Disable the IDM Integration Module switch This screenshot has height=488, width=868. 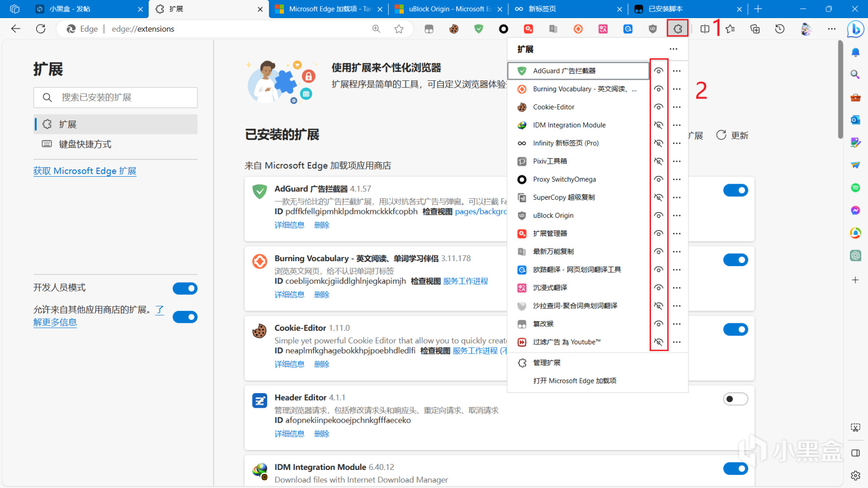(x=735, y=468)
